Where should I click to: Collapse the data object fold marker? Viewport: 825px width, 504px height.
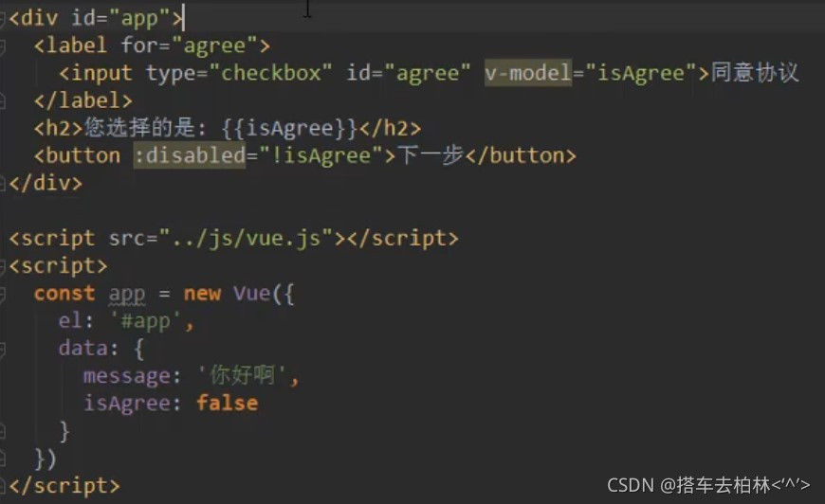2,350
